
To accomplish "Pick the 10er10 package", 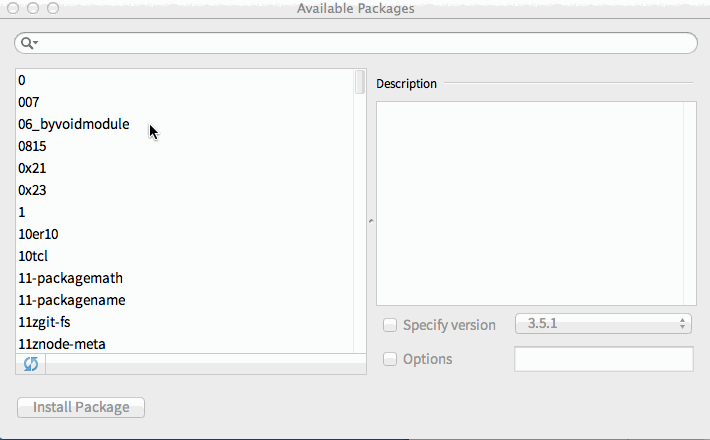I will pos(38,234).
